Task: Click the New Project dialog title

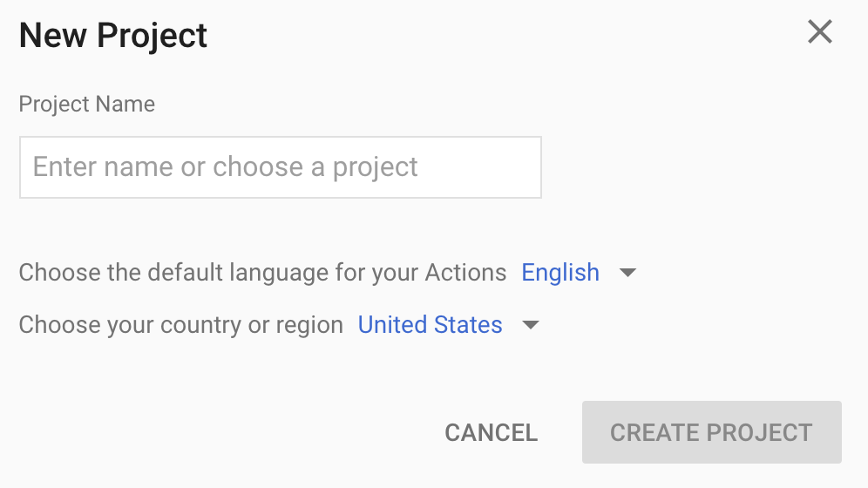Action: pos(113,36)
